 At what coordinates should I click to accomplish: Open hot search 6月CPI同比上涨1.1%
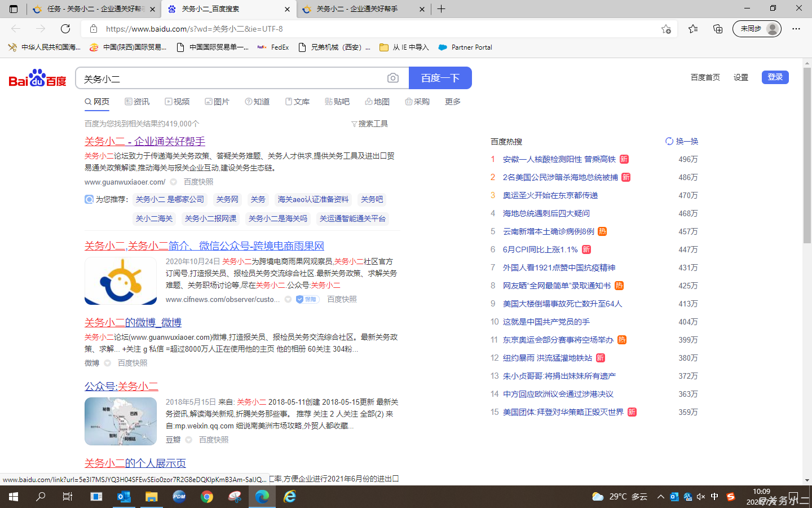tap(540, 249)
